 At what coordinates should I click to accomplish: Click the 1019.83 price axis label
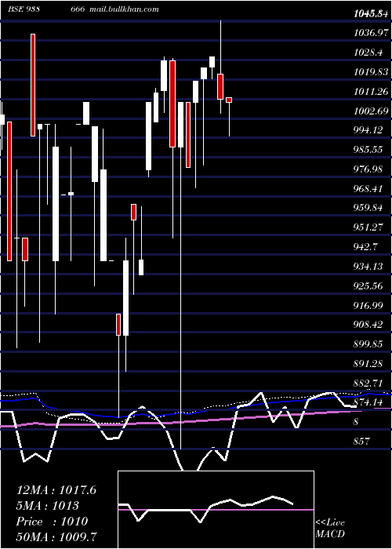[x=371, y=72]
